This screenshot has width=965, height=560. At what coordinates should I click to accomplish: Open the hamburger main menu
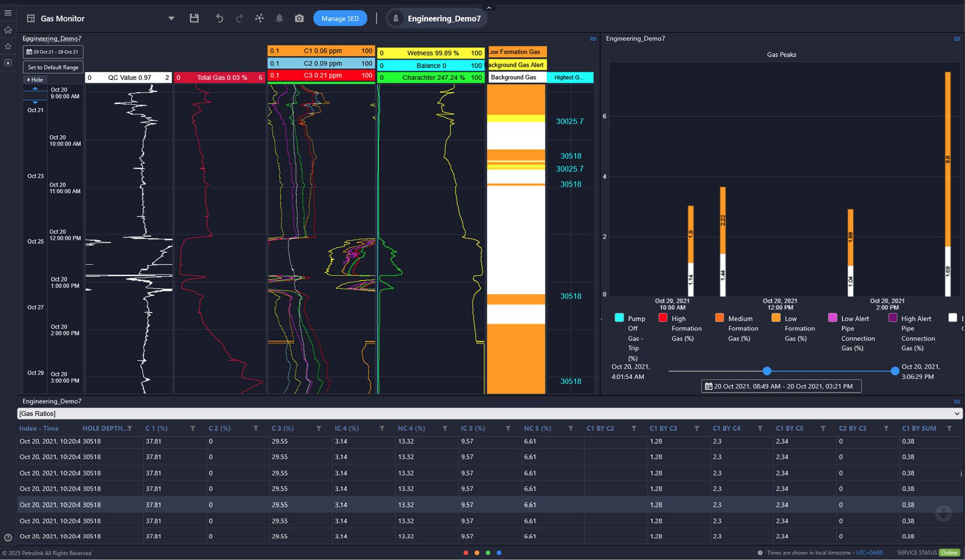click(8, 13)
